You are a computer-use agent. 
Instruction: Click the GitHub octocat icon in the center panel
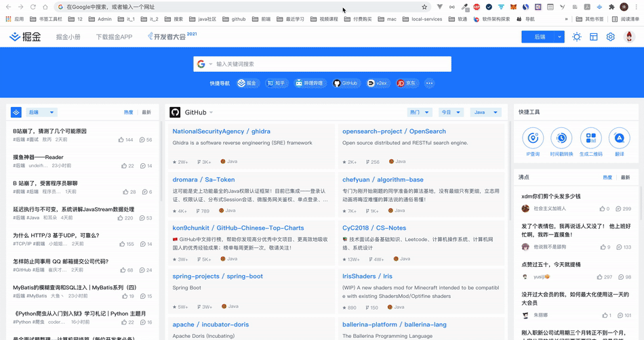(x=175, y=112)
